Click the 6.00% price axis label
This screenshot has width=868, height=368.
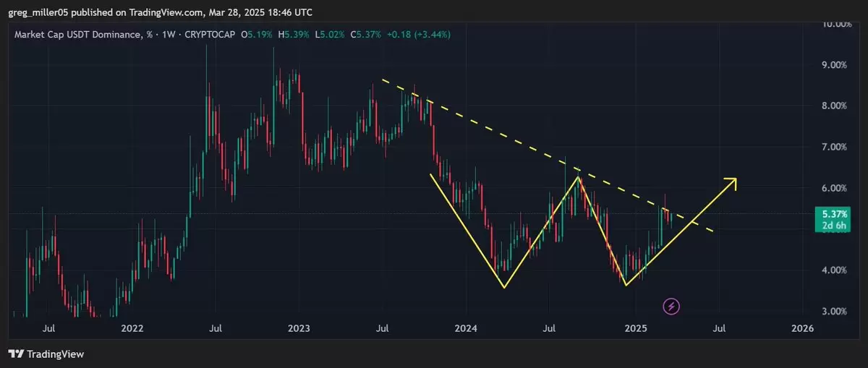(x=833, y=188)
